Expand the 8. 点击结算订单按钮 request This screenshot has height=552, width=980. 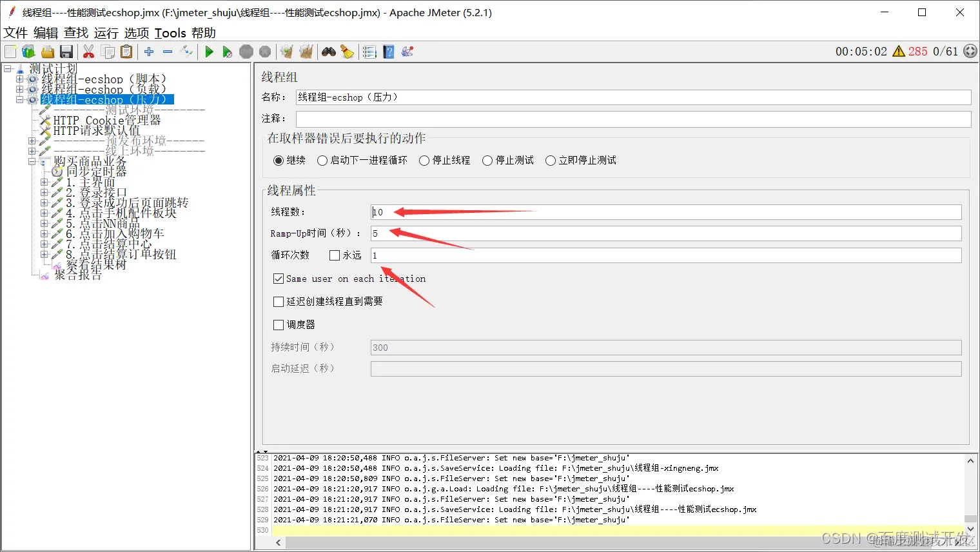(44, 255)
